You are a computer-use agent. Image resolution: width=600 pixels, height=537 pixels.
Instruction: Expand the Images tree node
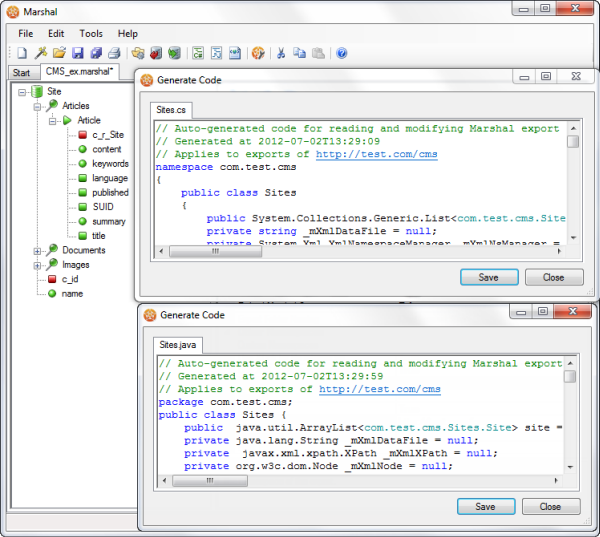pos(38,265)
